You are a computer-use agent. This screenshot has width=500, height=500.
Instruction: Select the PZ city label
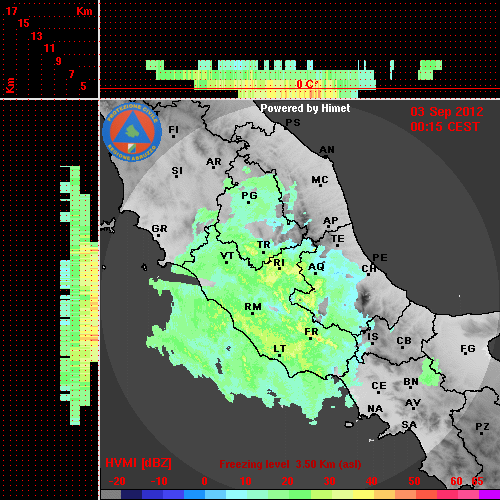[482, 427]
